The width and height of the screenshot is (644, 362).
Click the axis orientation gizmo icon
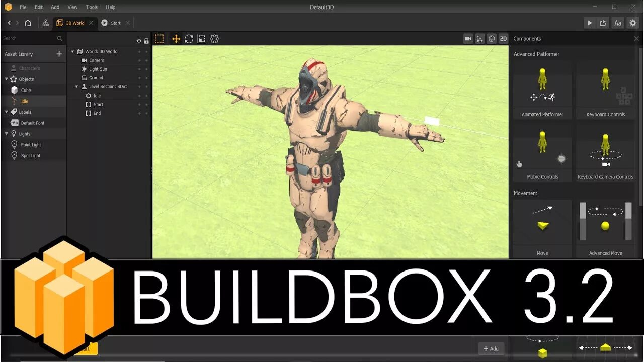[x=479, y=39]
